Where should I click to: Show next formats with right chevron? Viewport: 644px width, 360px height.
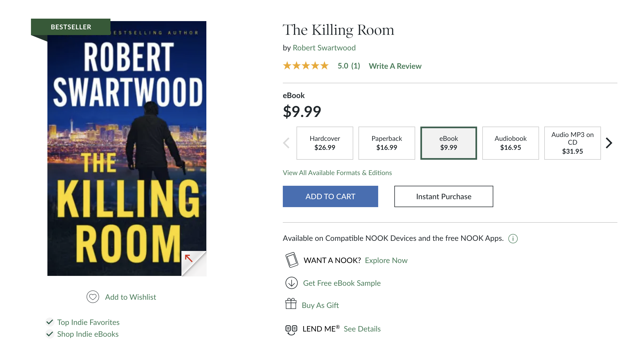(x=609, y=143)
